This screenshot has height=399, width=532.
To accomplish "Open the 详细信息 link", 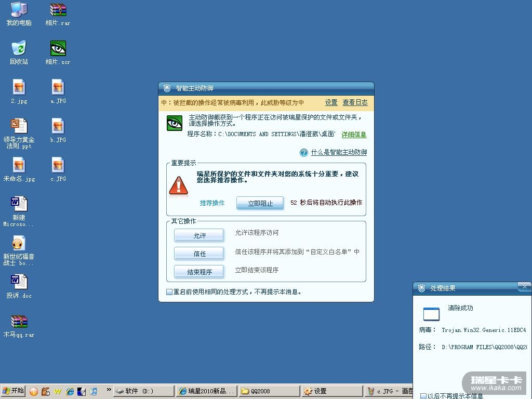I will click(x=354, y=135).
